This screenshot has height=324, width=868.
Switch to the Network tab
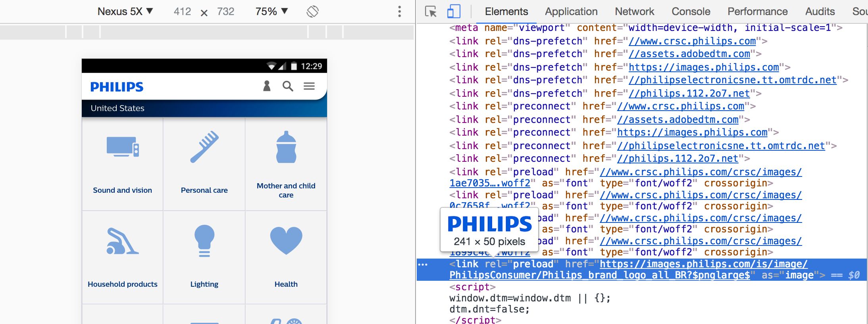tap(634, 12)
